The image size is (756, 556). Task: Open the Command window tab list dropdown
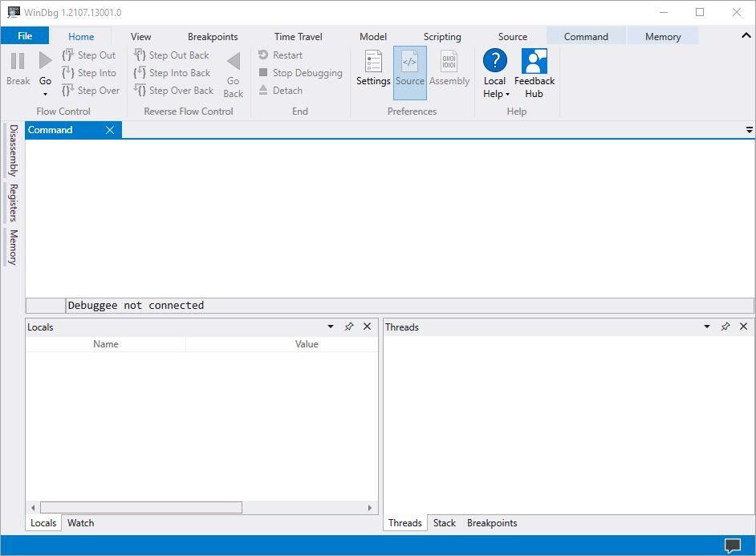750,130
